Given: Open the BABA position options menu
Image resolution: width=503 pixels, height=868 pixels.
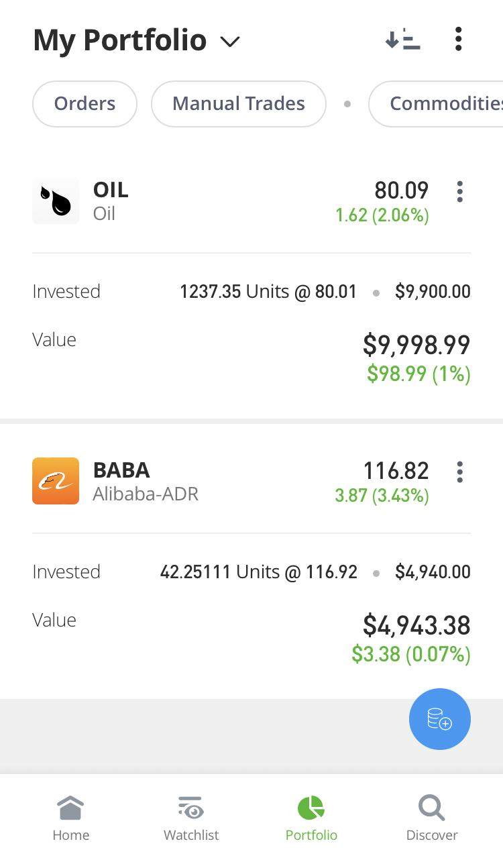Looking at the screenshot, I should point(459,472).
